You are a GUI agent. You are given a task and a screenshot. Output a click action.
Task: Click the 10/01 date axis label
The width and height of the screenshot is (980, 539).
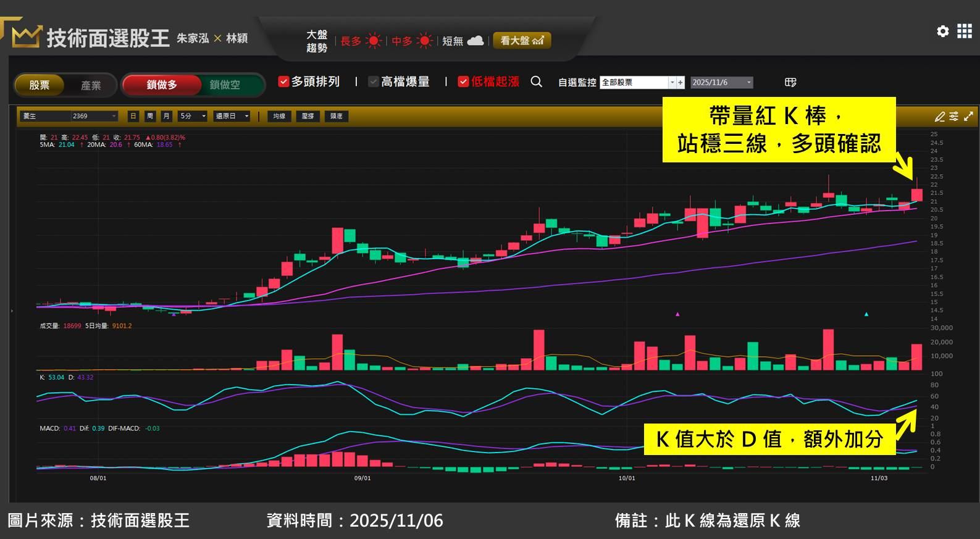point(627,478)
